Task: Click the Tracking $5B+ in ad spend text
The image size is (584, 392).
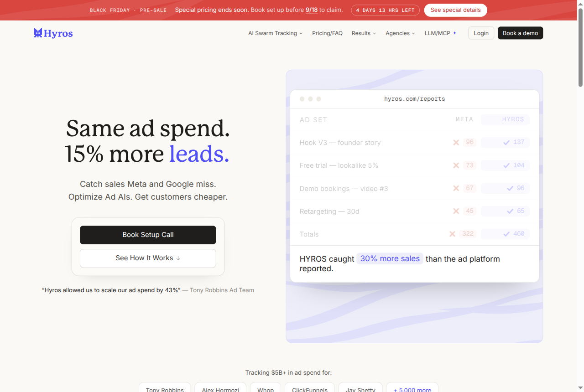Action: coord(288,373)
